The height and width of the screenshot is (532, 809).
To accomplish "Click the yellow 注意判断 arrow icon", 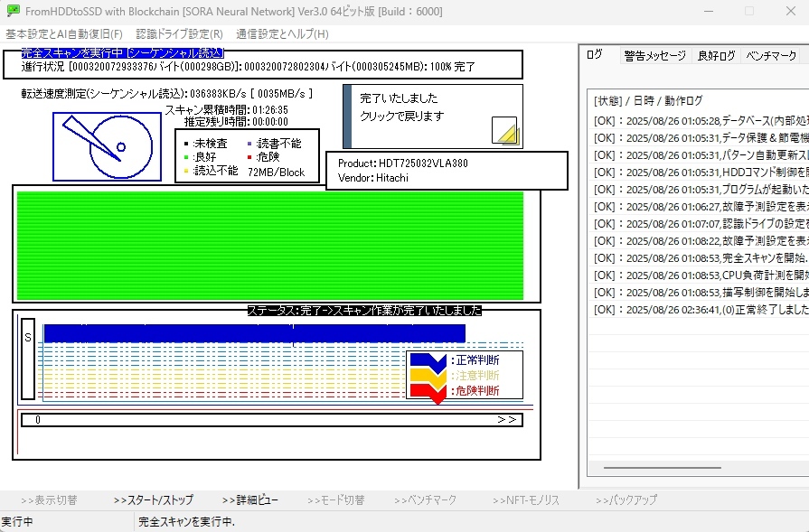I will [x=428, y=378].
